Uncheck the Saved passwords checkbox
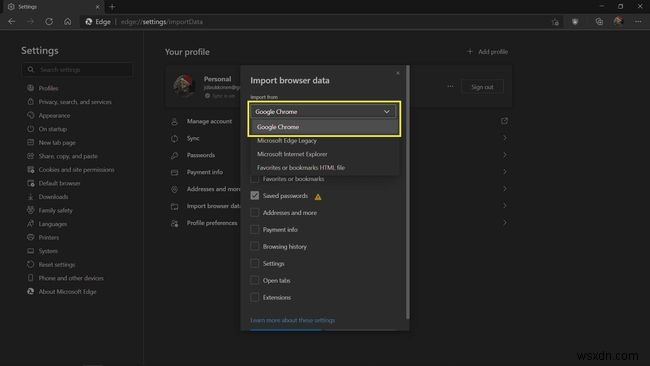Viewport: 650px width, 366px height. [x=255, y=196]
